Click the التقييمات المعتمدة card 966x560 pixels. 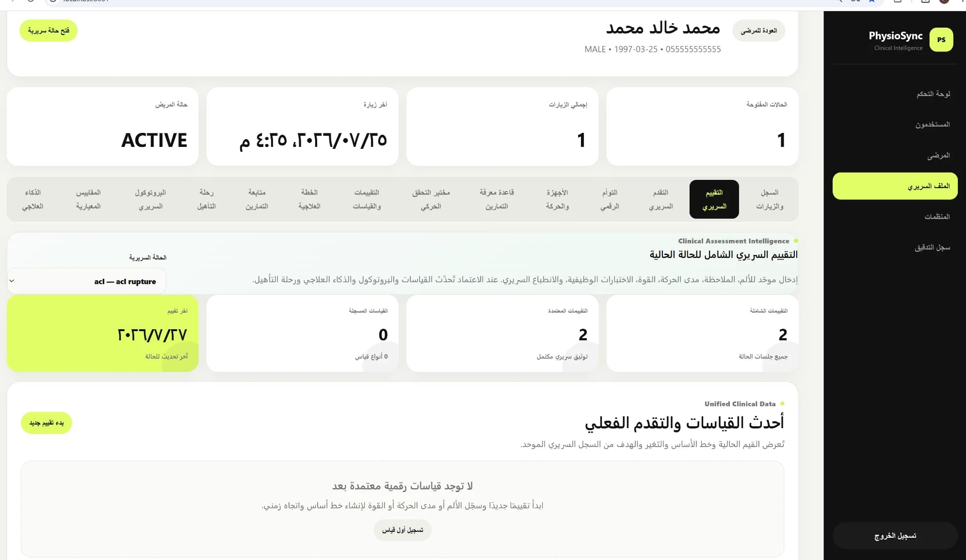(x=502, y=334)
